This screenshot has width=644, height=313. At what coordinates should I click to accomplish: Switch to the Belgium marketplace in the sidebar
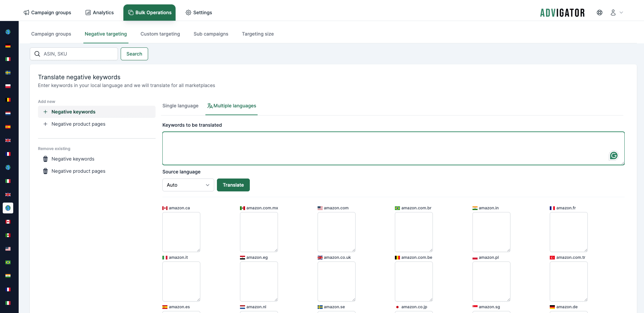8,100
